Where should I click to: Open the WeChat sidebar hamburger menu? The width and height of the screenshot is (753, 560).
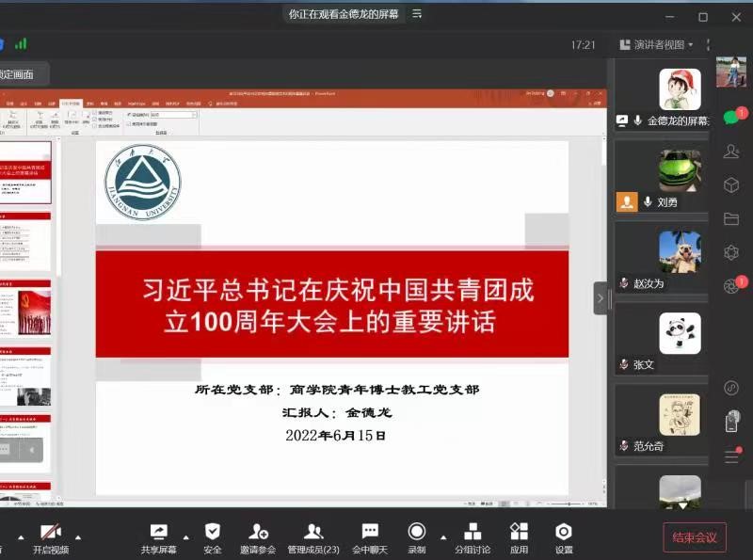click(x=731, y=457)
